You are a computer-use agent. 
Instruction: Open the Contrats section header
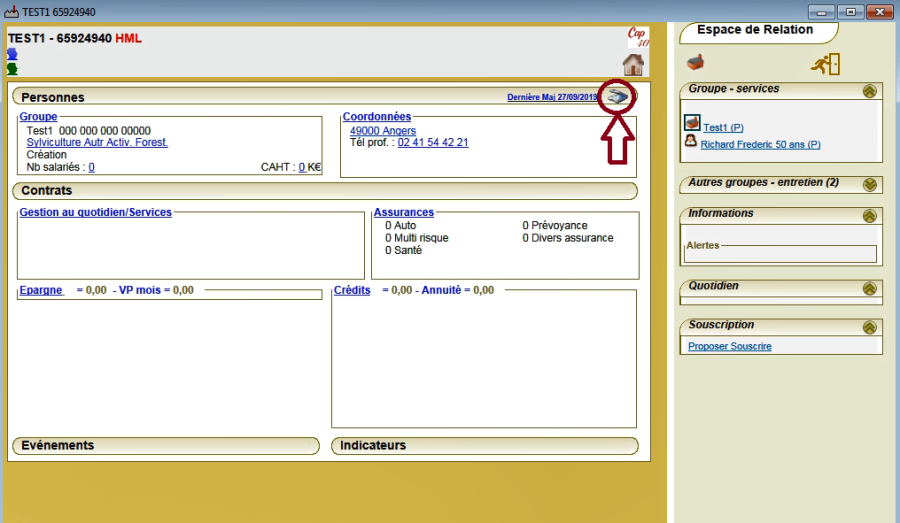[x=324, y=191]
